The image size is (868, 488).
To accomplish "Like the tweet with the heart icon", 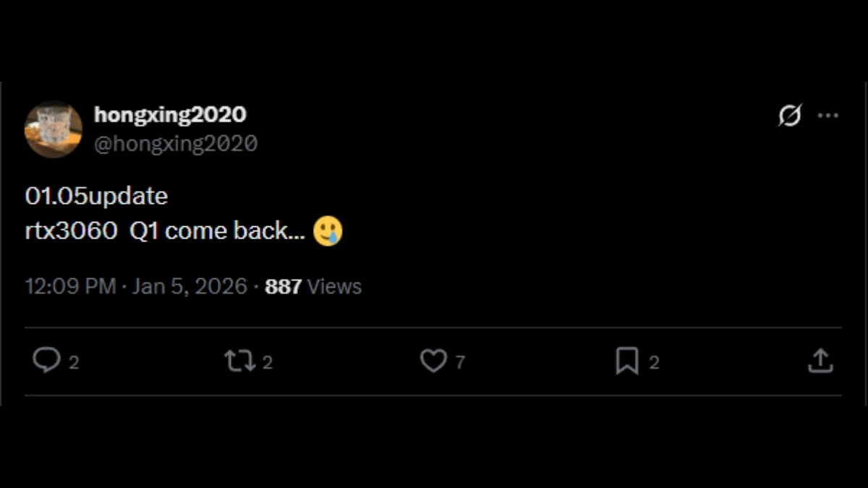I will click(x=433, y=361).
